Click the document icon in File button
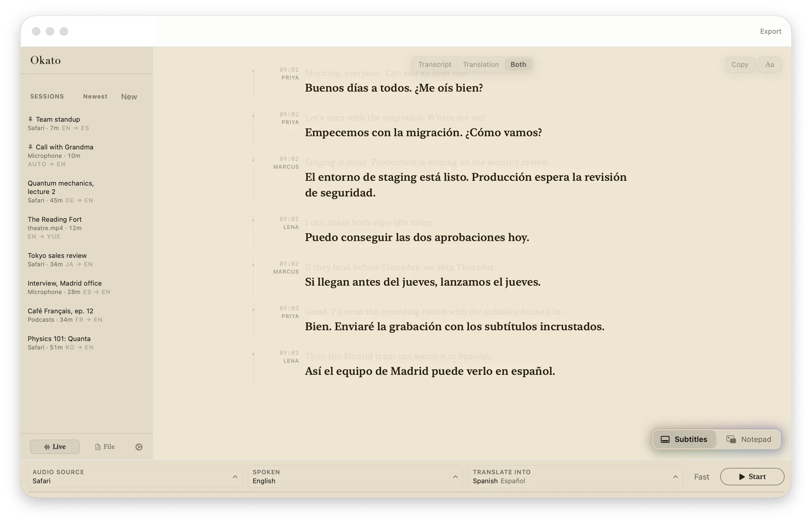The height and width of the screenshot is (523, 812). click(x=98, y=447)
